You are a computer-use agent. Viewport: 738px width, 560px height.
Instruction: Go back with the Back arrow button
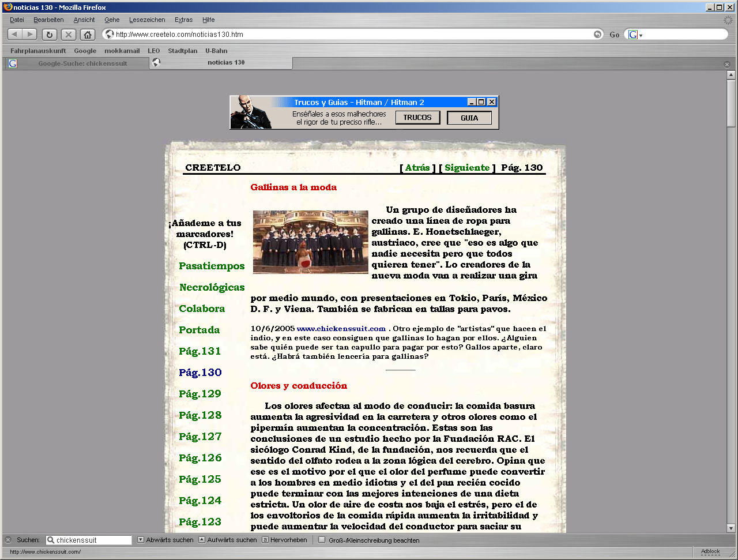tap(15, 35)
